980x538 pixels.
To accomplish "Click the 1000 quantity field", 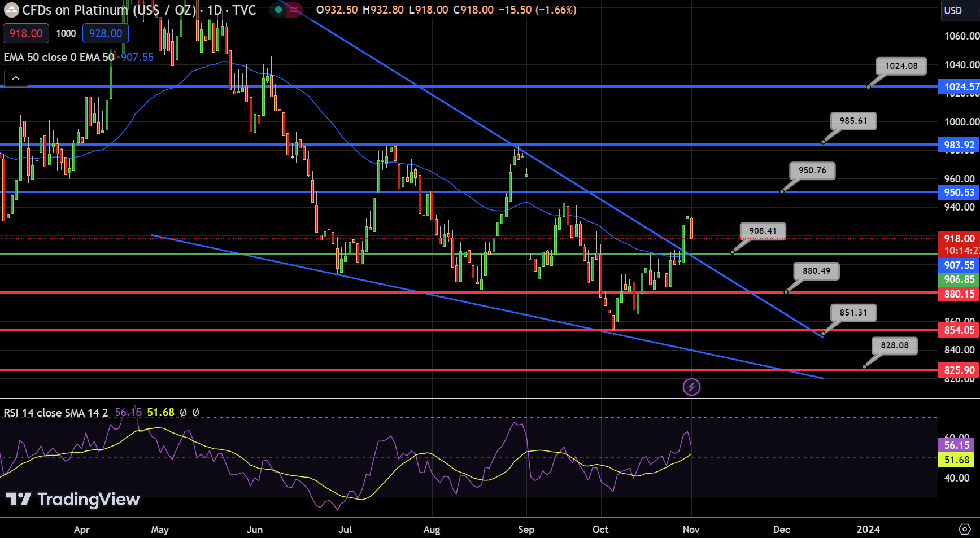I will coord(66,33).
